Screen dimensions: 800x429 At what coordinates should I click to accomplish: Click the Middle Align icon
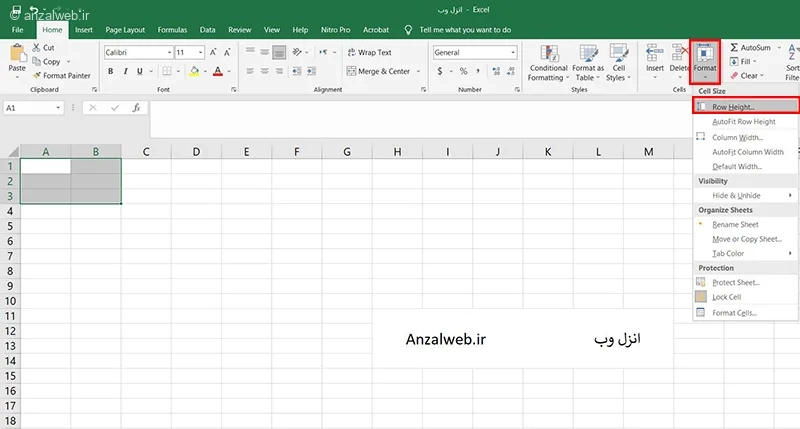click(x=264, y=52)
